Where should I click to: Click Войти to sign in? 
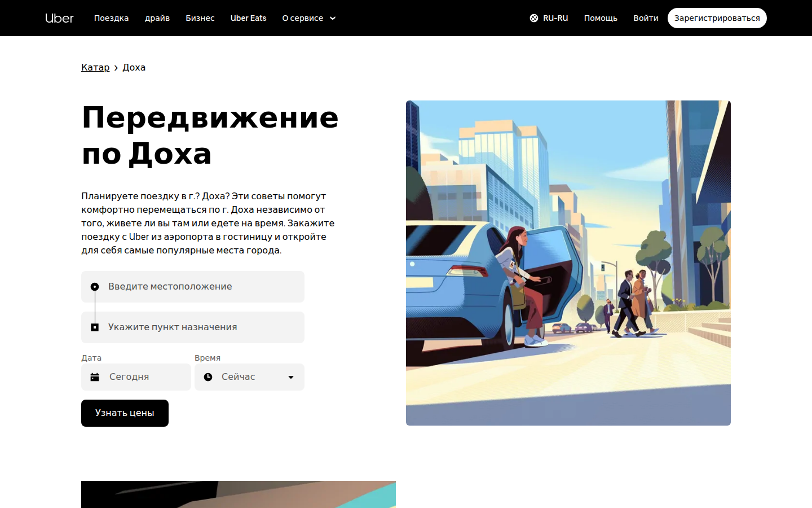click(x=646, y=18)
